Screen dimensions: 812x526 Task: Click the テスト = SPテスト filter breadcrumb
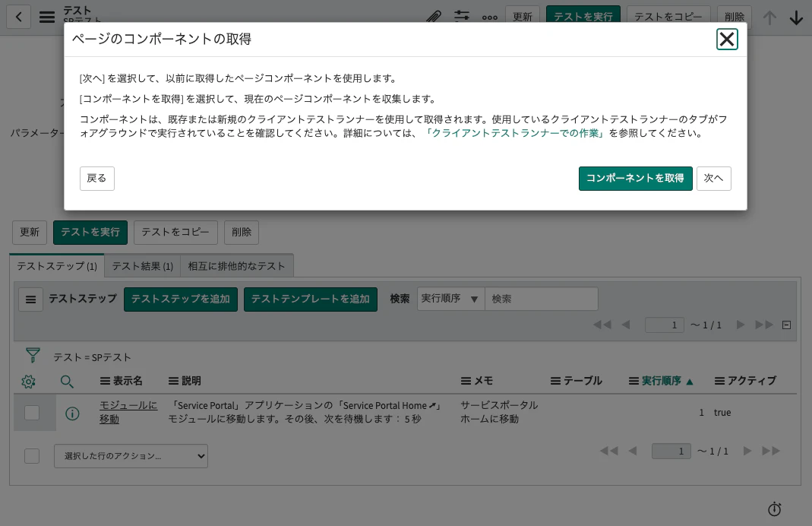[92, 357]
